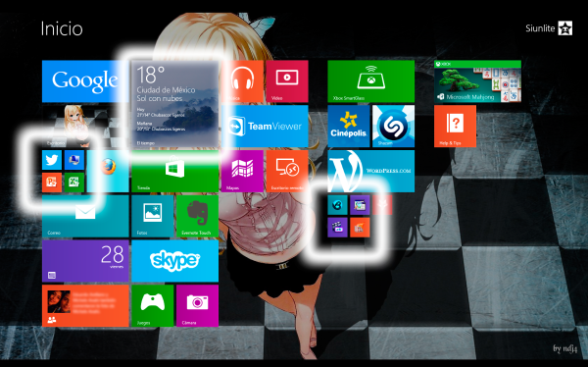Open the small Twitter tile

coord(52,160)
